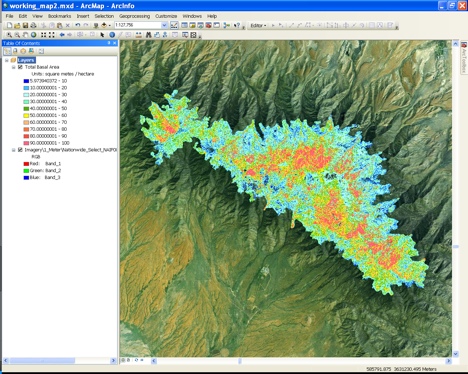The height and width of the screenshot is (374, 468).
Task: Open the Bookmarks menu
Action: click(x=59, y=16)
